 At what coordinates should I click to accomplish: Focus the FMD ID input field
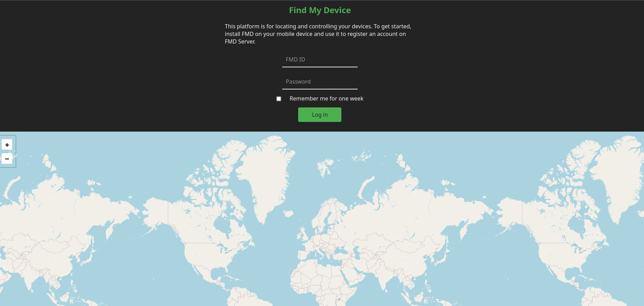pyautogui.click(x=320, y=60)
